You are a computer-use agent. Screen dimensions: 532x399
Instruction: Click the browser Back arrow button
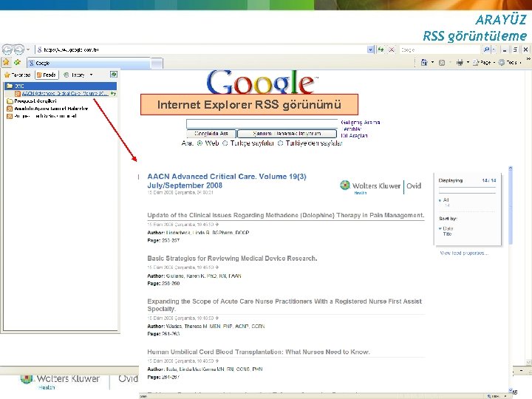[x=7, y=50]
